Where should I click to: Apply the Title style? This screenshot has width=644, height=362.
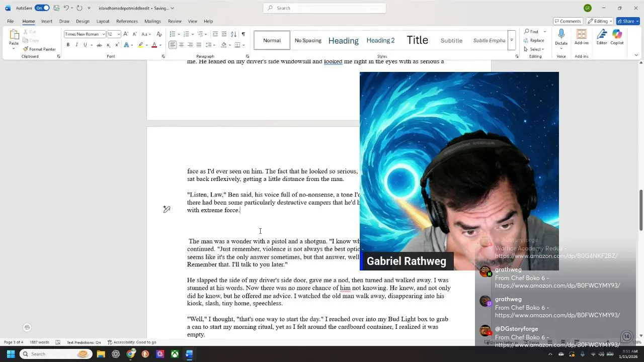pos(417,40)
